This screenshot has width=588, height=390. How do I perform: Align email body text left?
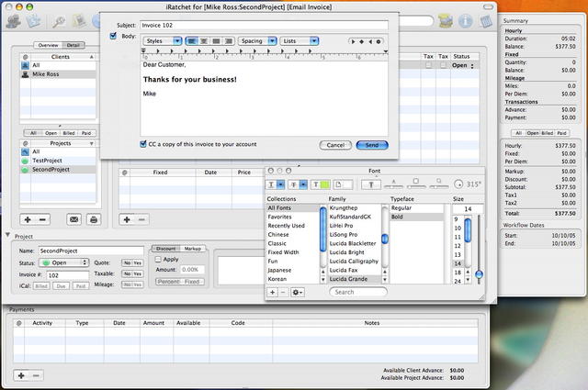tap(192, 41)
